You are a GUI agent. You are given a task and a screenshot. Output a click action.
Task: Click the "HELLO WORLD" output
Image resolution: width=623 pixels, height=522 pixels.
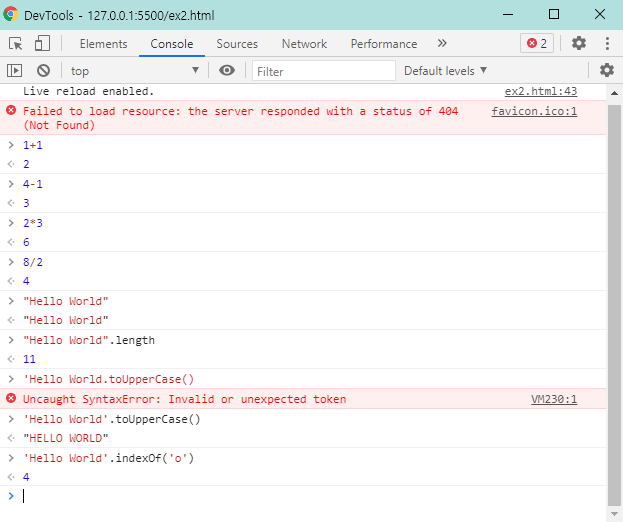point(66,438)
